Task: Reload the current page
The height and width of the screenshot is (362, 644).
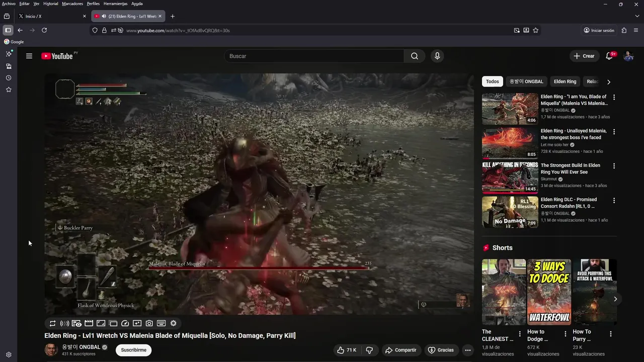Action: coord(44,30)
